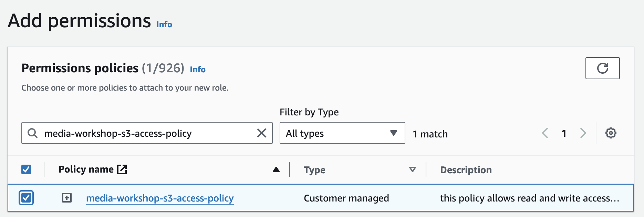Image resolution: width=644 pixels, height=217 pixels.
Task: Click the Type column sort arrow
Action: [x=412, y=169]
